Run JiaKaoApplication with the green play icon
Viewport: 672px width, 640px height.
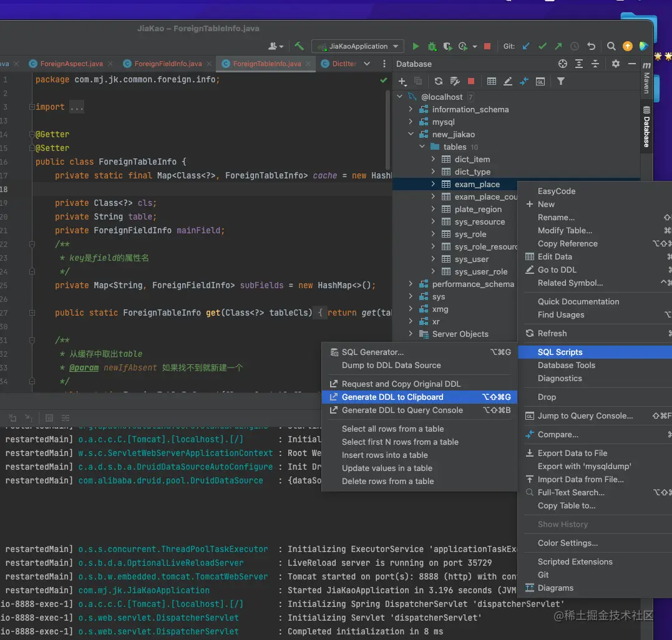click(x=416, y=46)
